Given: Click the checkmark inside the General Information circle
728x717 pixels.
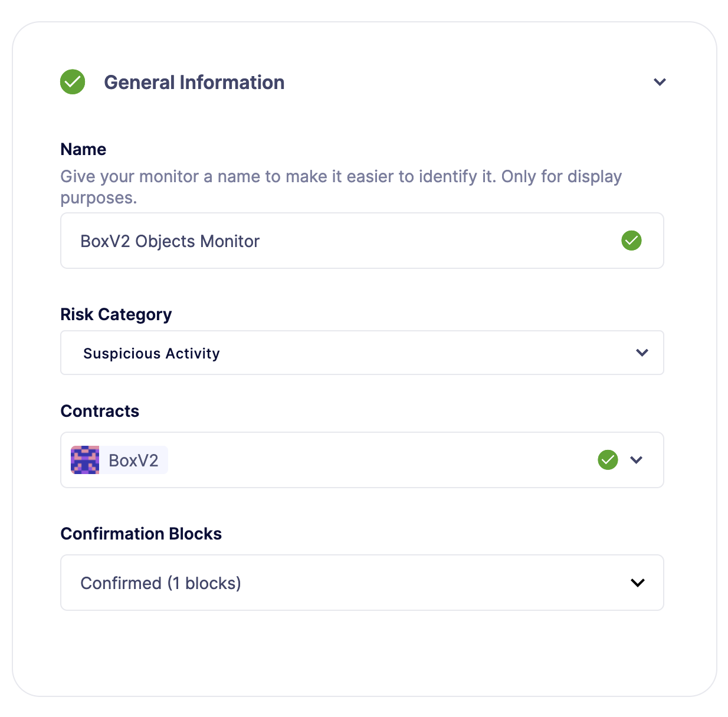Looking at the screenshot, I should (72, 82).
